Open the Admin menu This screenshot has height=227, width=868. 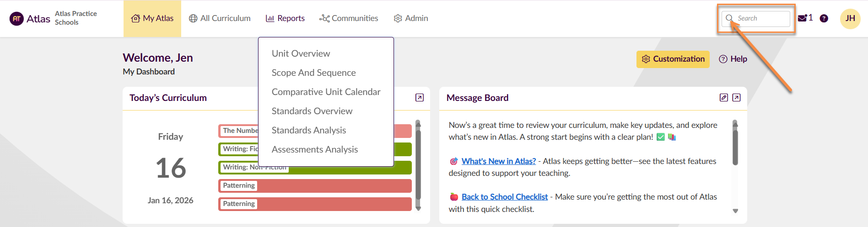click(x=411, y=18)
